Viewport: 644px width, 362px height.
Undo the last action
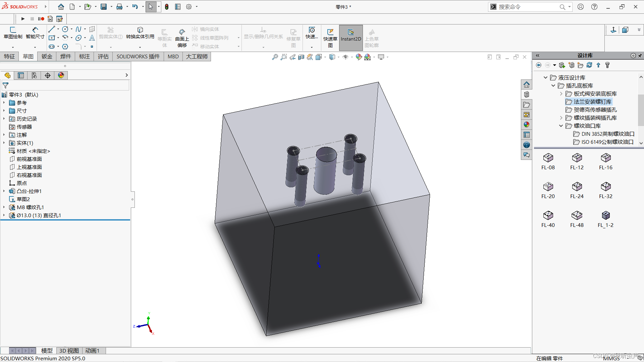click(135, 7)
